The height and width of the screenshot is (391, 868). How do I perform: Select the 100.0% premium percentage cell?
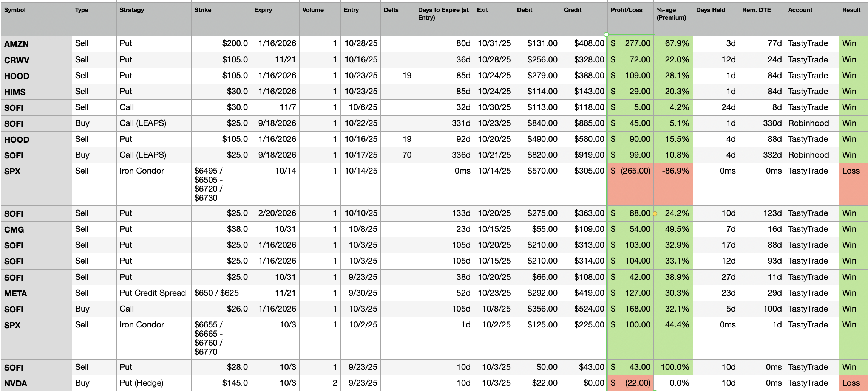click(x=674, y=367)
